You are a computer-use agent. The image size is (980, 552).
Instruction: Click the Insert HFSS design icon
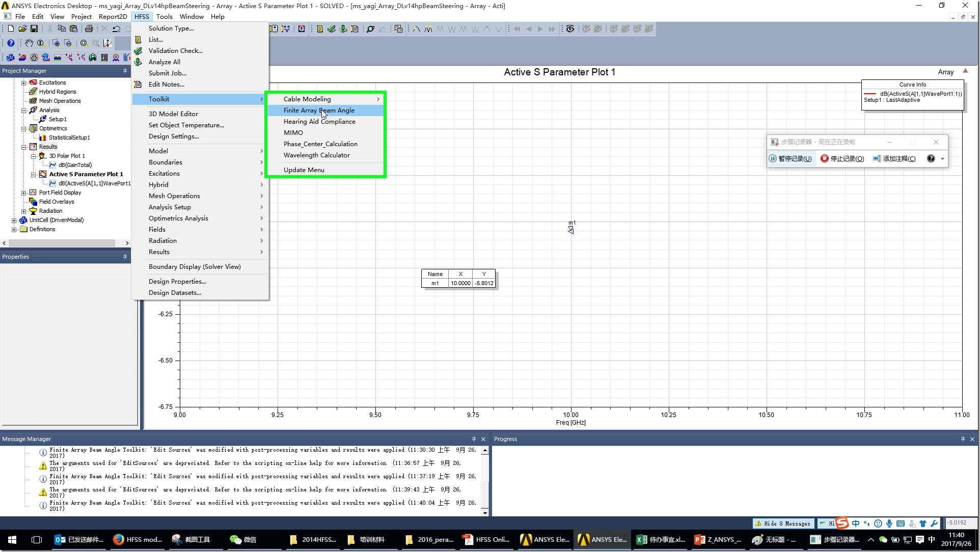10,58
